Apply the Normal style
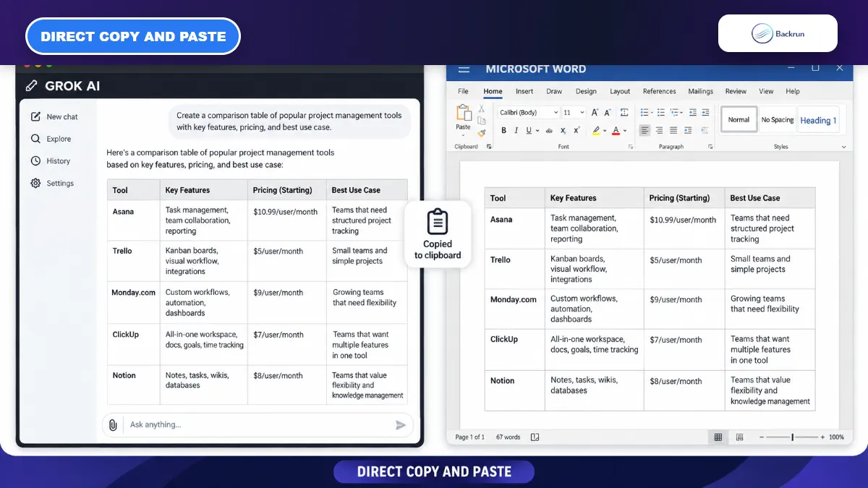This screenshot has width=868, height=488. pos(739,120)
